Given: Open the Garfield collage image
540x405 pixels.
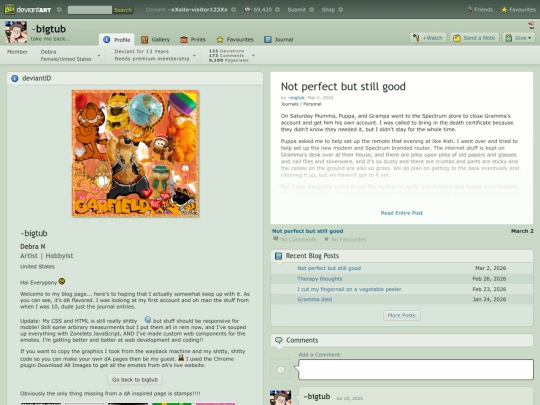Looking at the screenshot, I should point(135,153).
